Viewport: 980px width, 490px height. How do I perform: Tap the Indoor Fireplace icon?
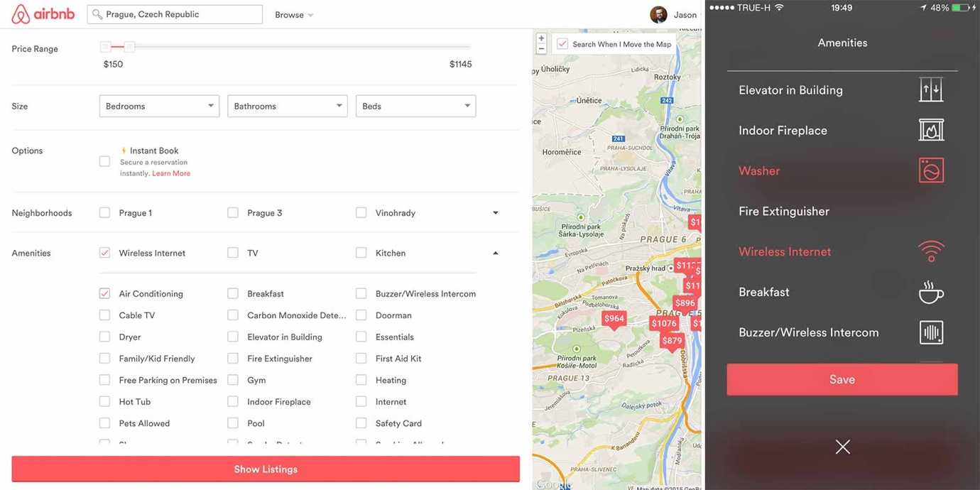coord(931,129)
